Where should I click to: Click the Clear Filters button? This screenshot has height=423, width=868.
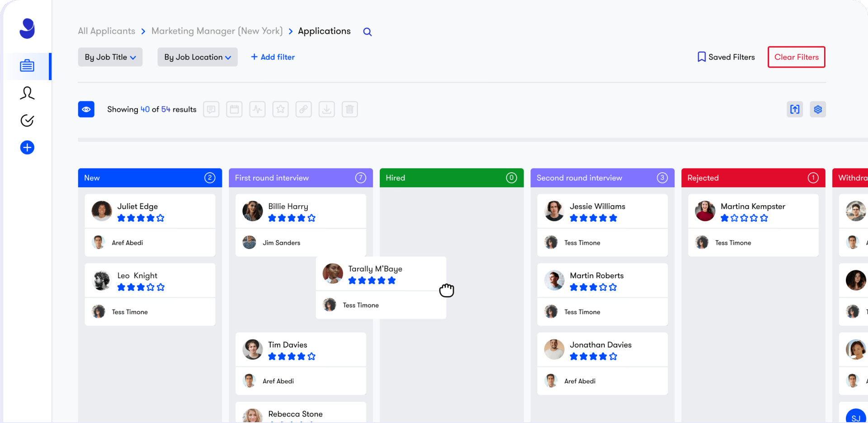[x=797, y=57]
